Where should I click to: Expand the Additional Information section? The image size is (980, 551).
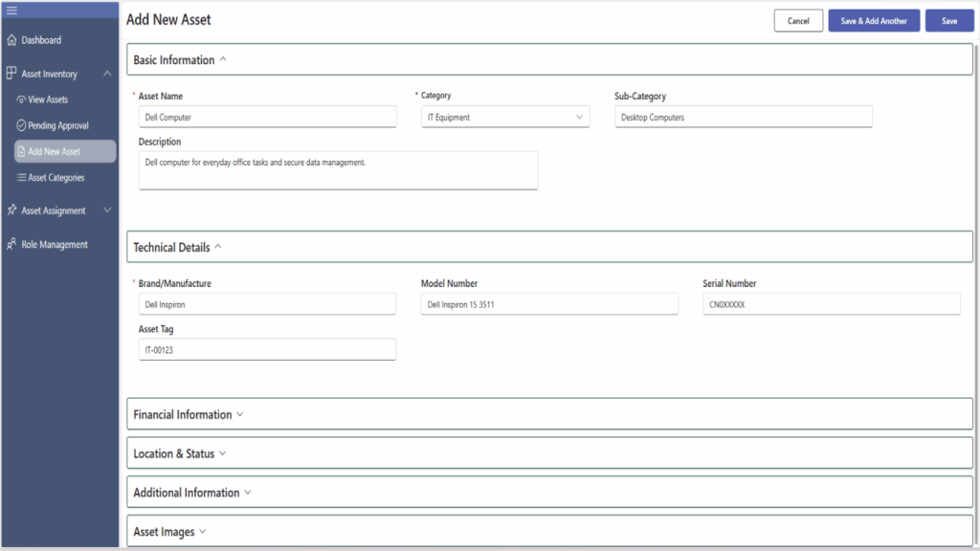(248, 492)
